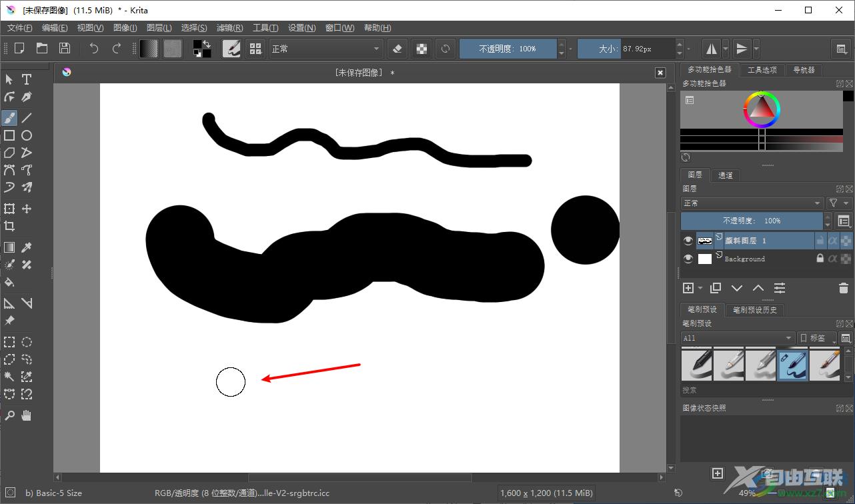
Task: Toggle eraser mode
Action: click(398, 48)
